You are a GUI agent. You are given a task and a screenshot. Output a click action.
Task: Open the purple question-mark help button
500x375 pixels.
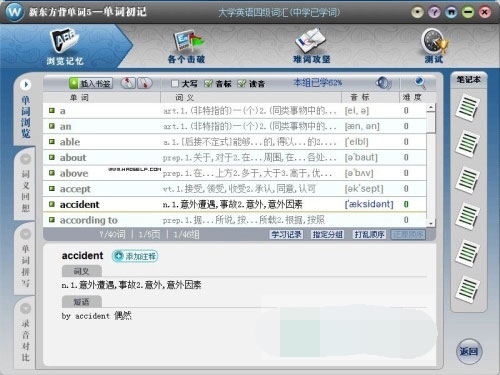(434, 13)
